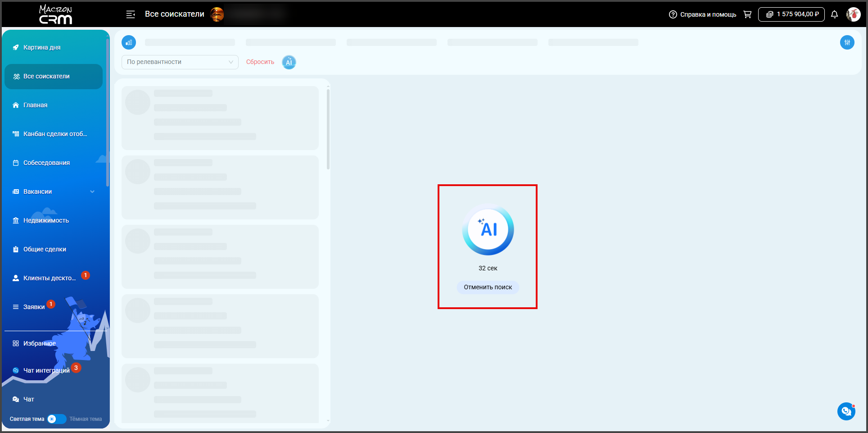Click the Macron CRM logo
The width and height of the screenshot is (868, 433).
55,14
